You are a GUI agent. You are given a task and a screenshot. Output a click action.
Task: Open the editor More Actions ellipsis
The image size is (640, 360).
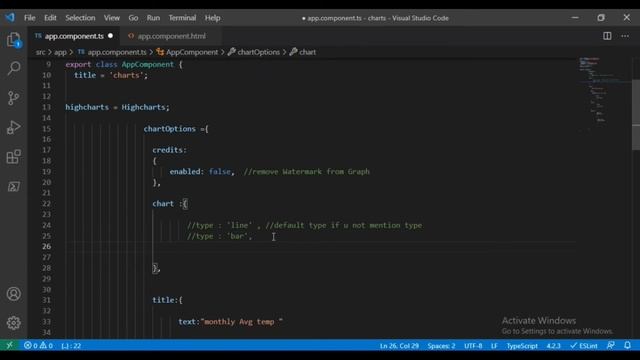pos(625,36)
